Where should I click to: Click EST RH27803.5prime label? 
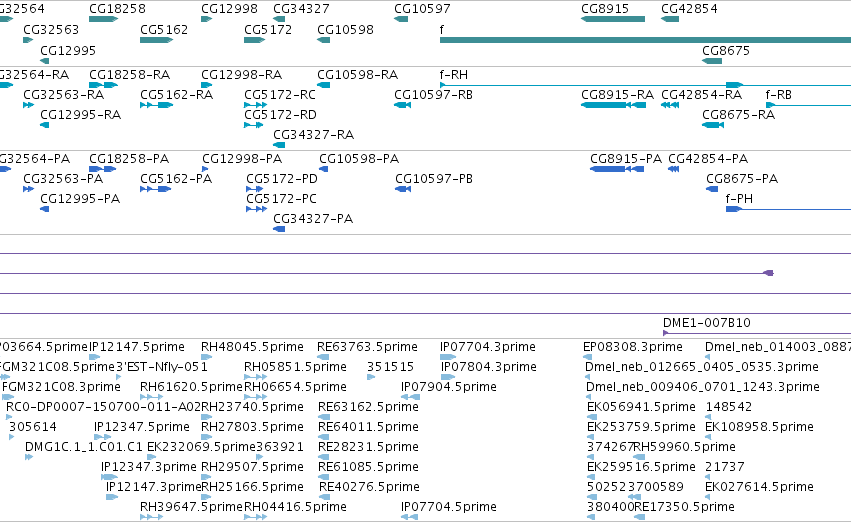(x=252, y=427)
